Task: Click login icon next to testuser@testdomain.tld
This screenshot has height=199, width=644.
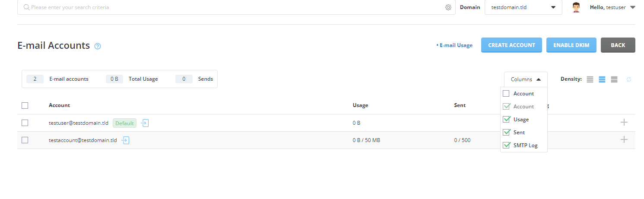Action: point(145,123)
